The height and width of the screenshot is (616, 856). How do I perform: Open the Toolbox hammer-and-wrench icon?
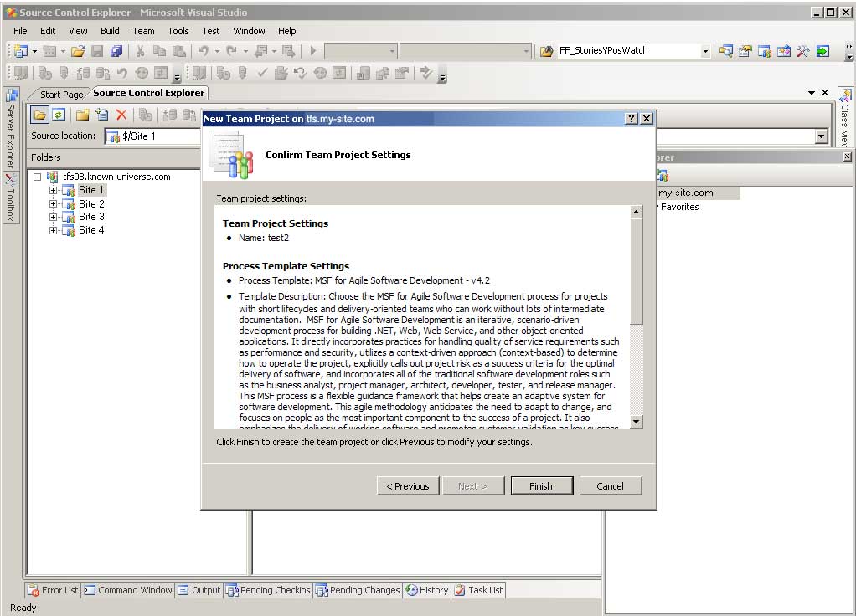pos(802,51)
